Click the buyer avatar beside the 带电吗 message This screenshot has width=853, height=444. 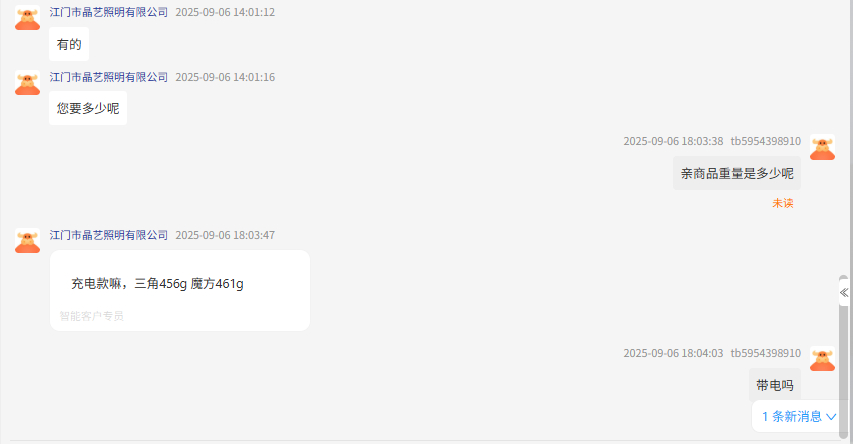click(822, 359)
